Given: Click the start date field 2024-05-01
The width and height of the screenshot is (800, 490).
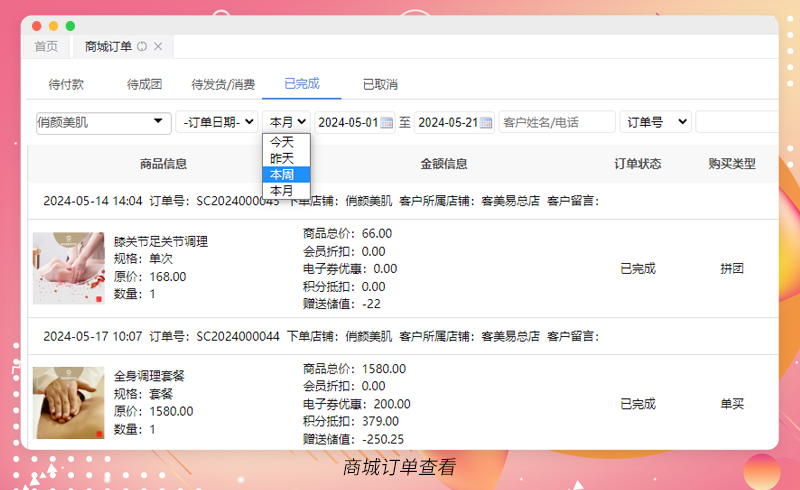Looking at the screenshot, I should (x=347, y=122).
